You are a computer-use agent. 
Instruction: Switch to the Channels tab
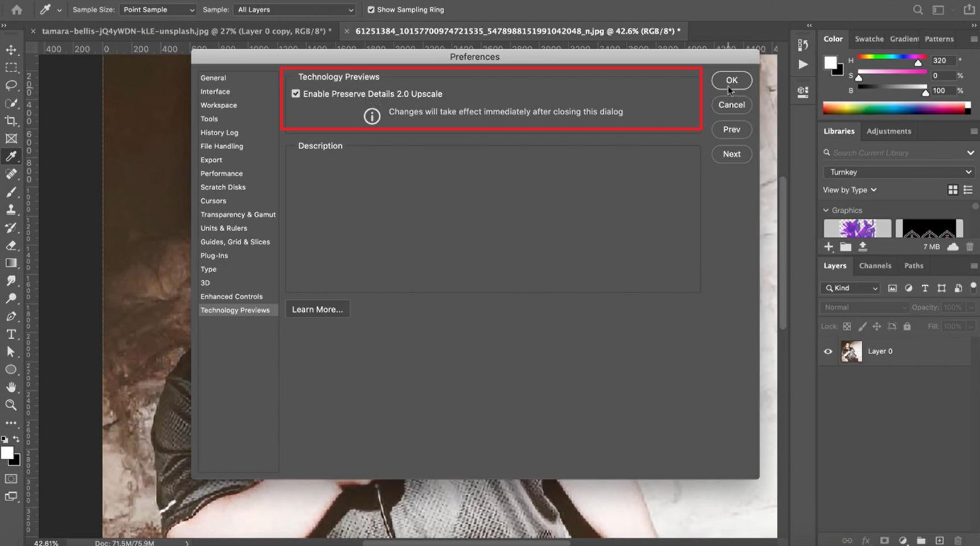(875, 266)
